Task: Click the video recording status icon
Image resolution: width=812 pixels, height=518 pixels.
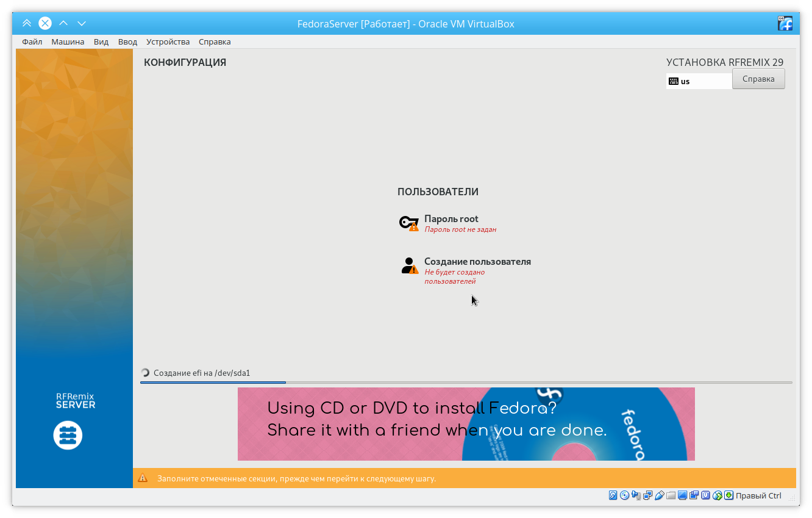Action: [694, 495]
